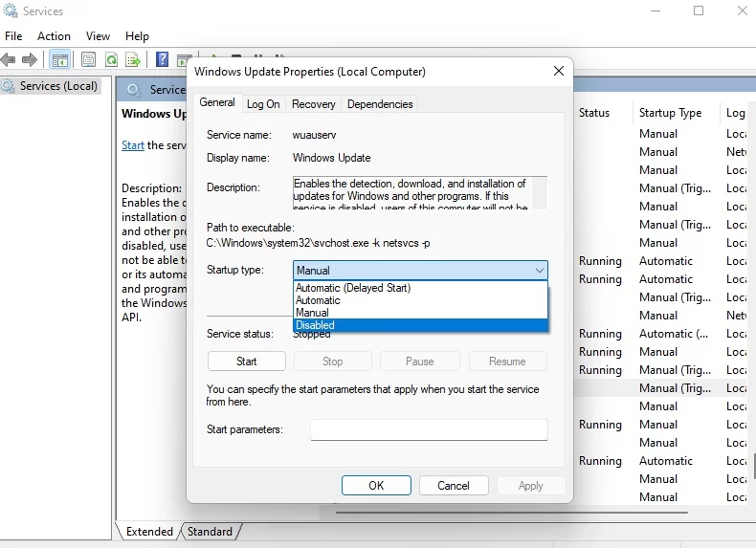Toggle the Show/Hide Console Tree icon

tap(59, 60)
